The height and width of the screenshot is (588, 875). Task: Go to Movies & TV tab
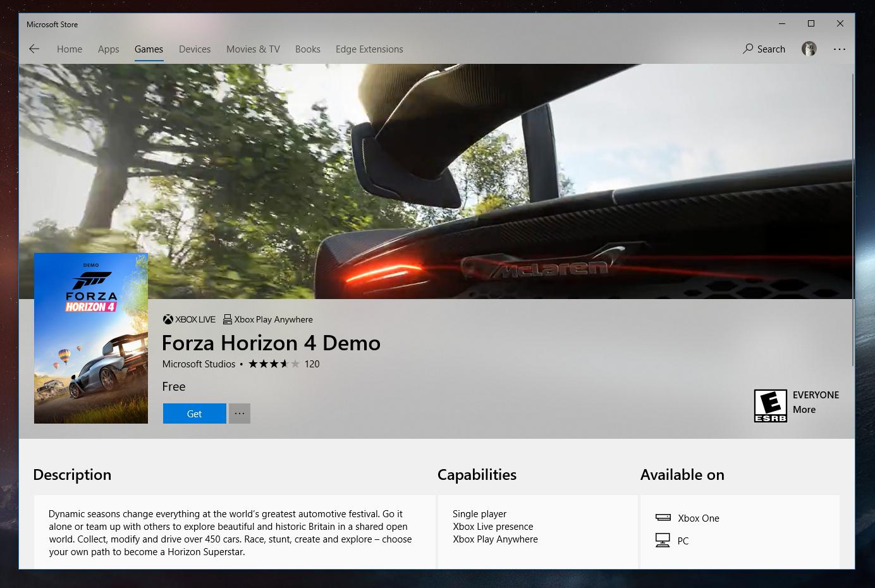[x=253, y=49]
